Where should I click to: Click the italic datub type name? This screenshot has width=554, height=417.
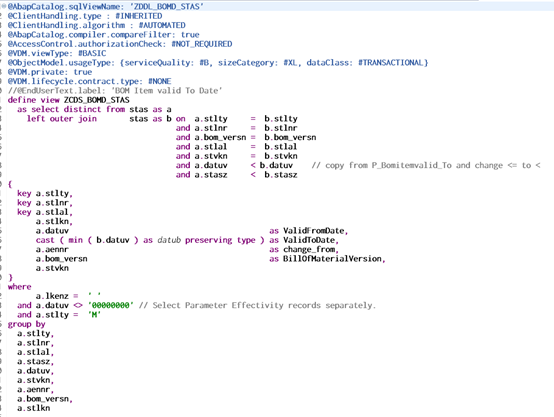click(169, 240)
